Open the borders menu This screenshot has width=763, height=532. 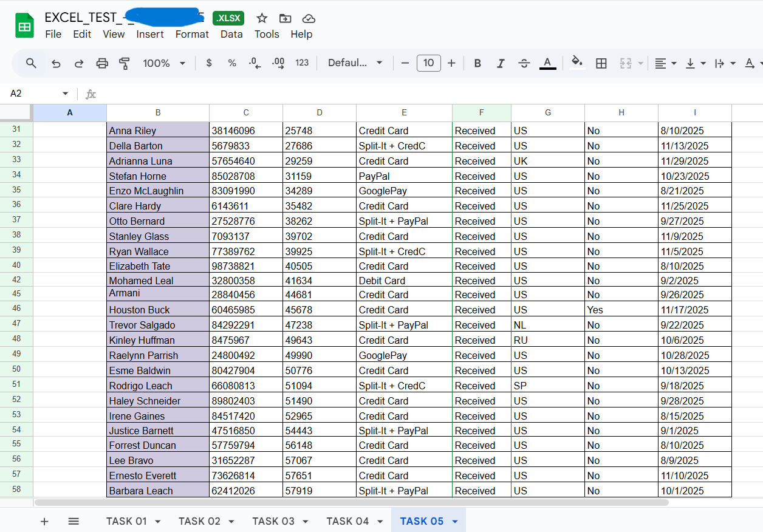601,63
